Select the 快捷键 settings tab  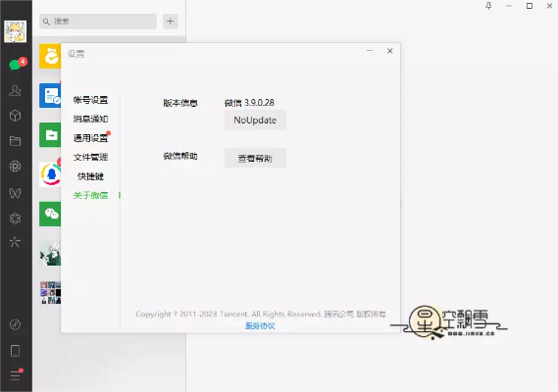(90, 176)
